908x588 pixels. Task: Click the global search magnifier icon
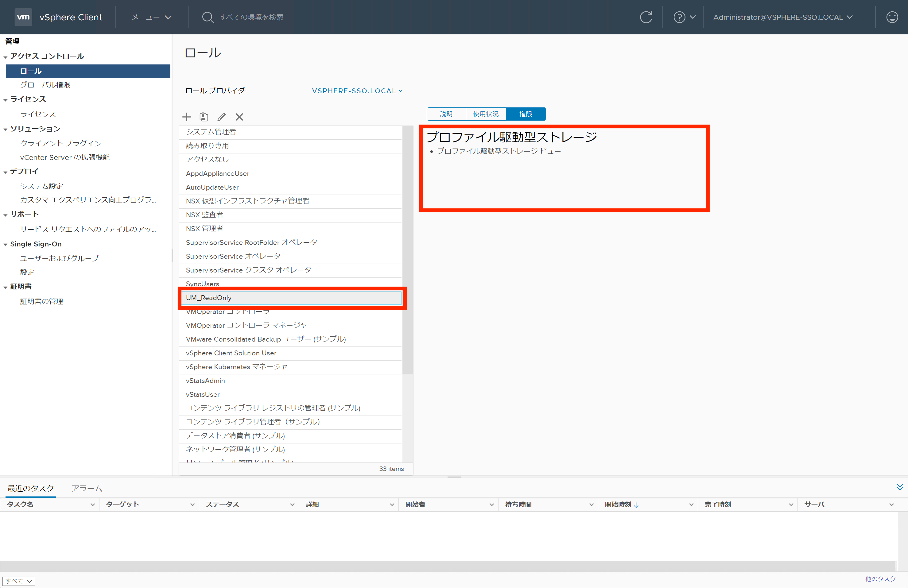click(208, 17)
